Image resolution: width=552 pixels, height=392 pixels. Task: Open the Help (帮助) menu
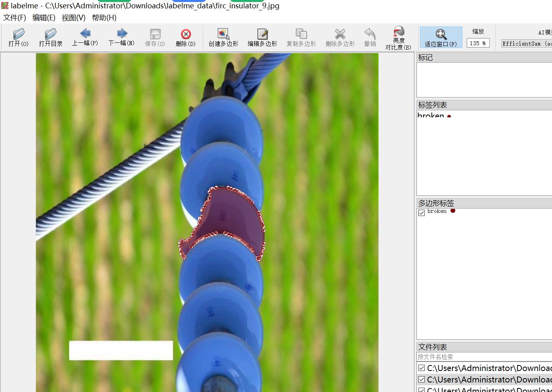point(104,17)
